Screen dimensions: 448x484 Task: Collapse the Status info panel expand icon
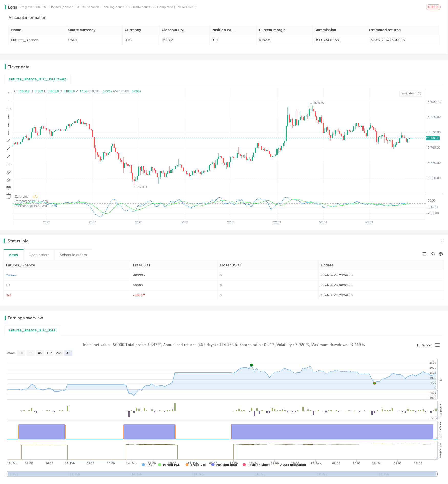(x=442, y=241)
